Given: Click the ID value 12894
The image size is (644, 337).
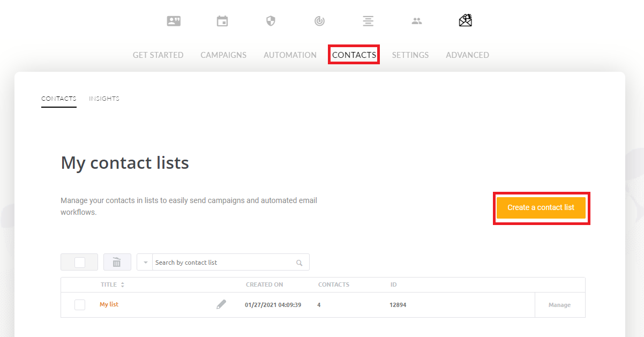Looking at the screenshot, I should click(x=398, y=305).
